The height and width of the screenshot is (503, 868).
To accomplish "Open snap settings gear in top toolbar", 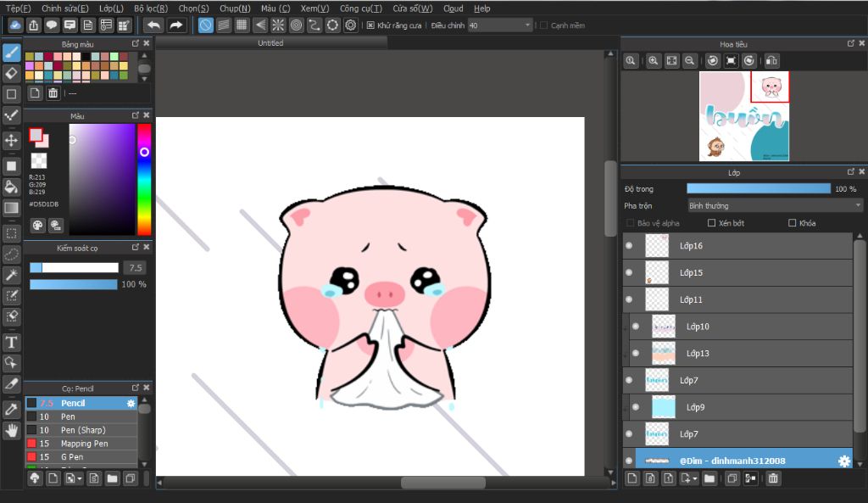I will (x=350, y=25).
